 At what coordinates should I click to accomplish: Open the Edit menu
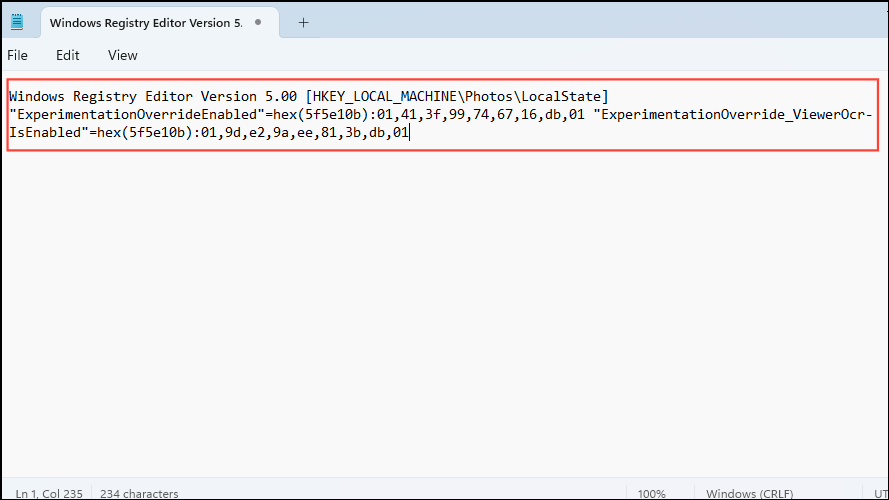click(x=68, y=55)
